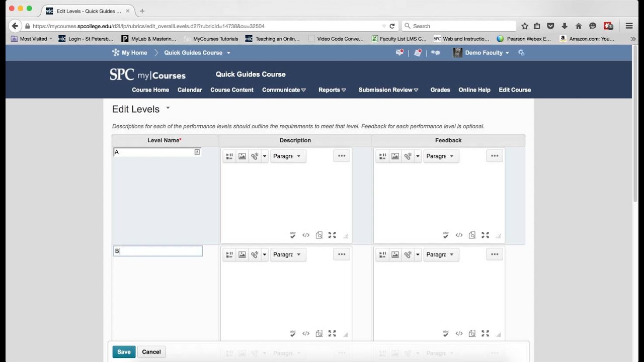Open Paragraph format dropdown in level A Description

(x=288, y=156)
